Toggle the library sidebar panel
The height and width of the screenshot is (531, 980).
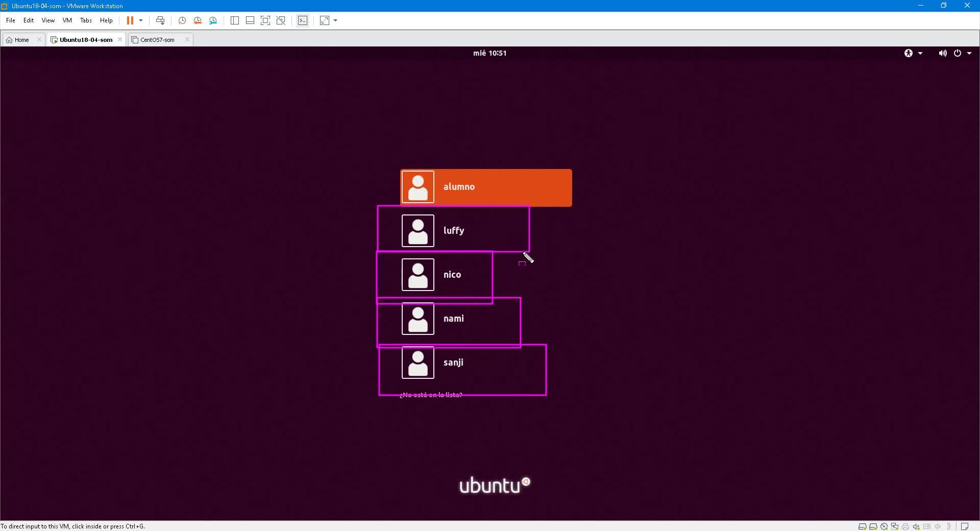(x=235, y=20)
